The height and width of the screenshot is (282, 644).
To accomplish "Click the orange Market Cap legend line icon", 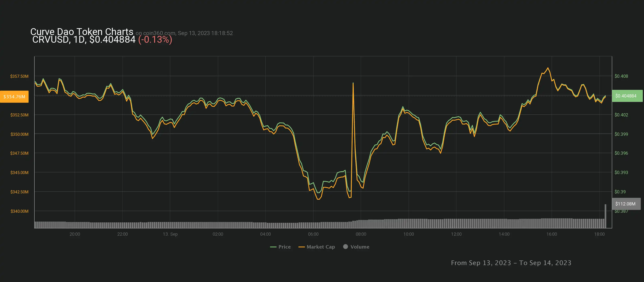I will click(301, 247).
